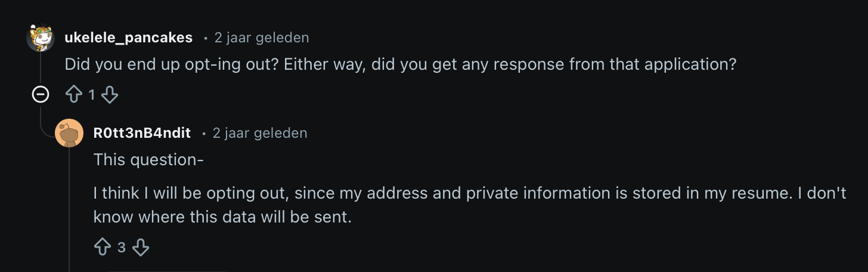Screen dimensions: 868x272
Task: Click the vote score of 1
Action: pyautogui.click(x=92, y=94)
